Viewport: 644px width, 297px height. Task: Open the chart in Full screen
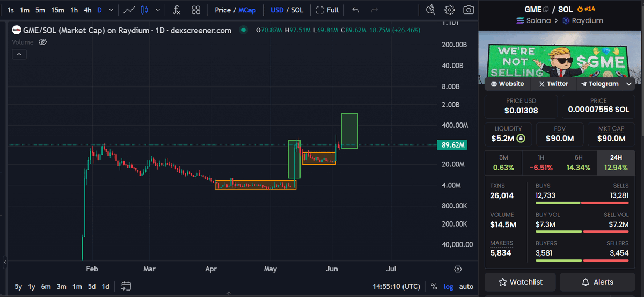pos(327,10)
